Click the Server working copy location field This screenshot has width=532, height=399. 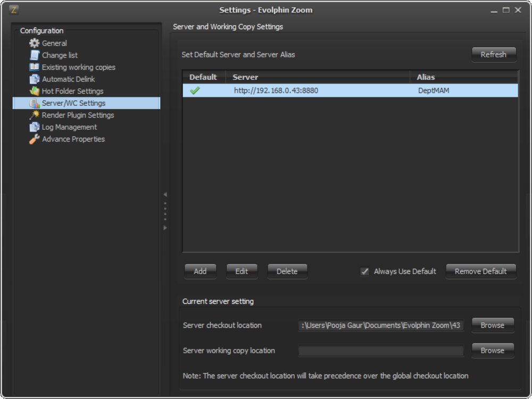[381, 351]
